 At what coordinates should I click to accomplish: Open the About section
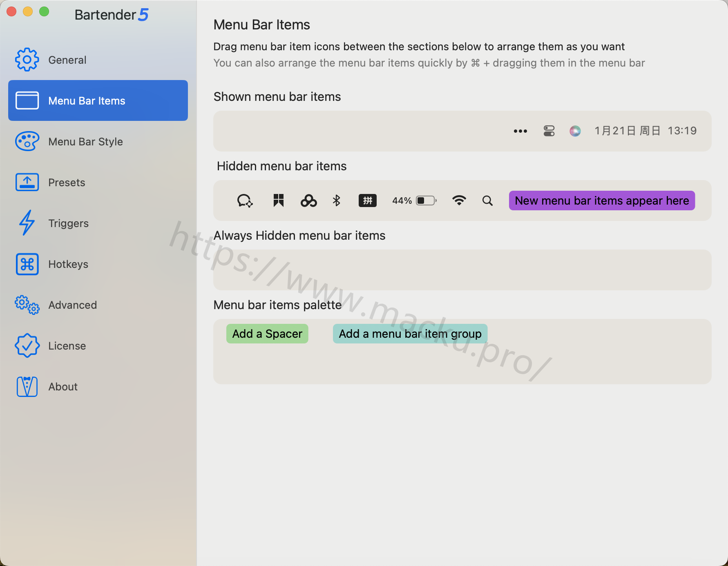point(98,387)
